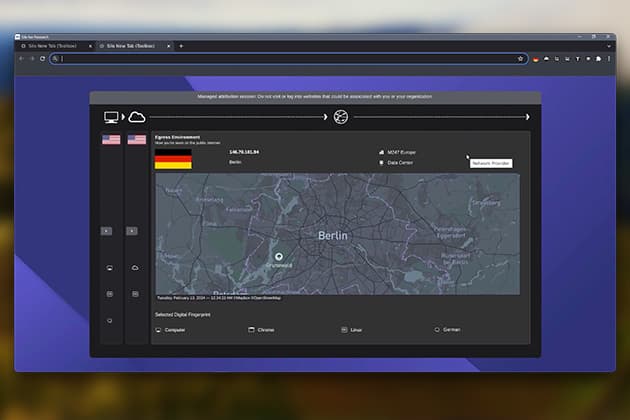
Task: Select the US flag in the first column
Action: (x=111, y=140)
